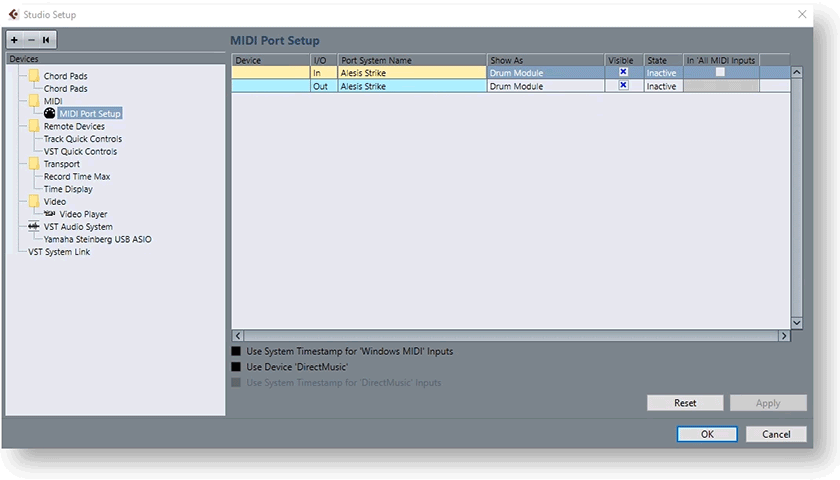Click the VST Audio System waveform icon

(34, 227)
